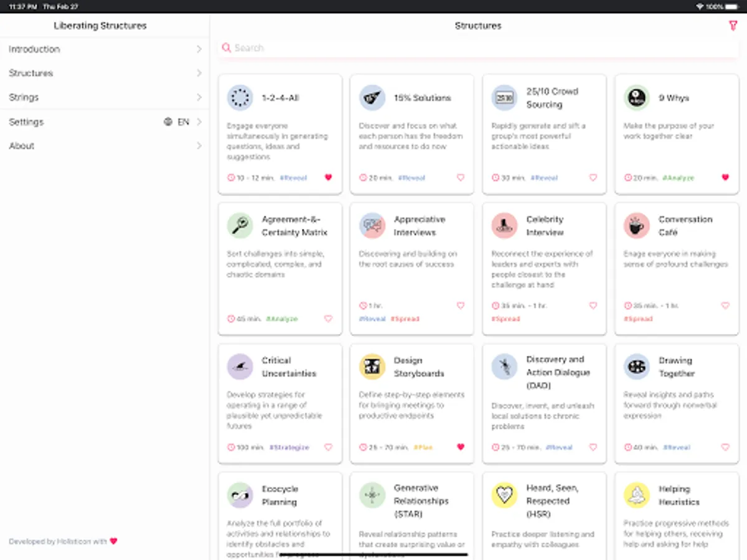Click the Helping Heuristics icon
This screenshot has height=560, width=747.
click(637, 495)
